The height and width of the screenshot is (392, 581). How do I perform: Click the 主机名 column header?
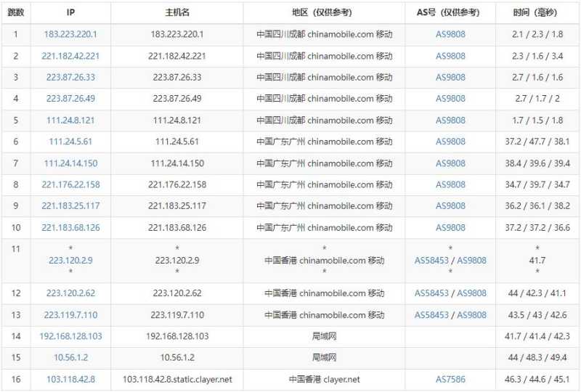pos(177,12)
